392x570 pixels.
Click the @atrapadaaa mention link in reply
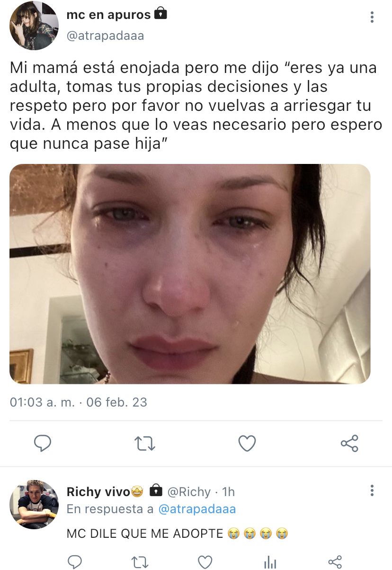click(197, 509)
